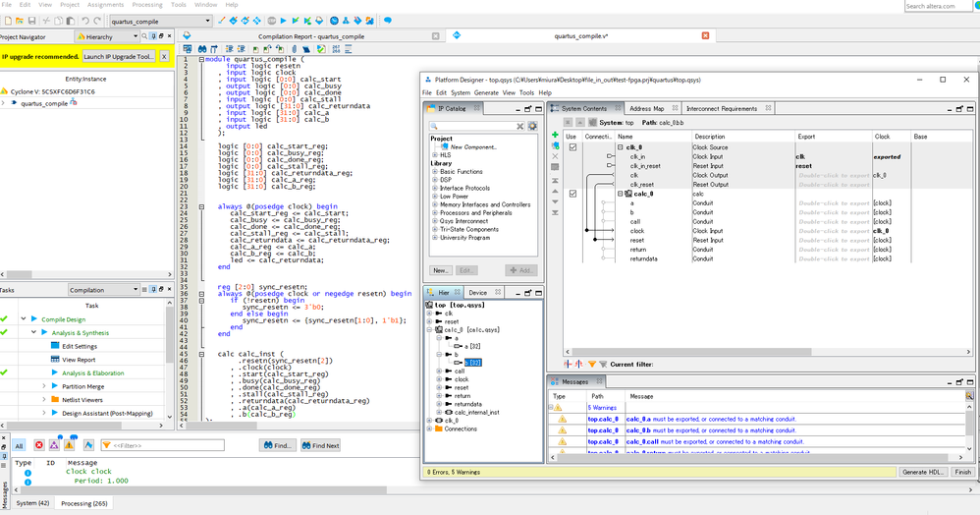This screenshot has height=515, width=980.
Task: Click the Save icon in Quartus toolbar
Action: (32, 20)
